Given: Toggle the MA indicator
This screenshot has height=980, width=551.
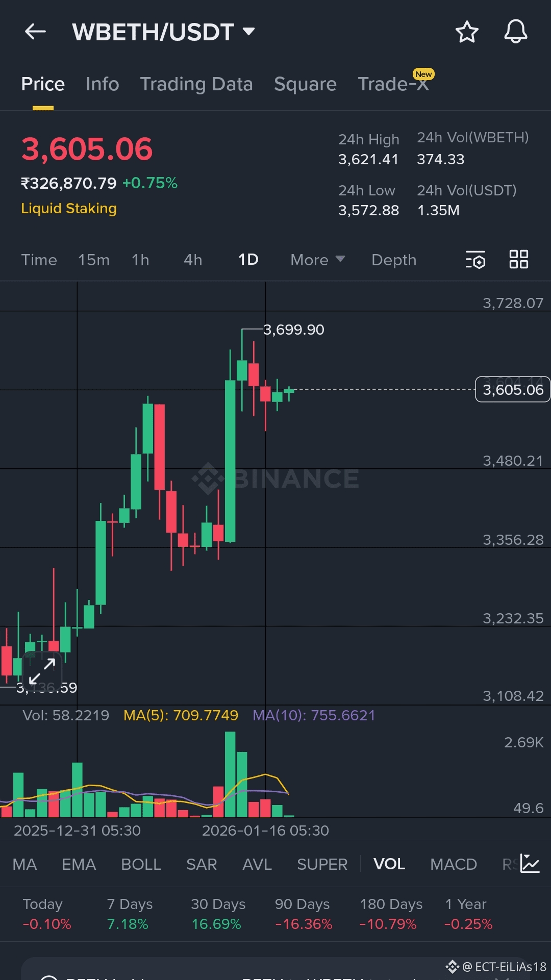Looking at the screenshot, I should click(24, 864).
